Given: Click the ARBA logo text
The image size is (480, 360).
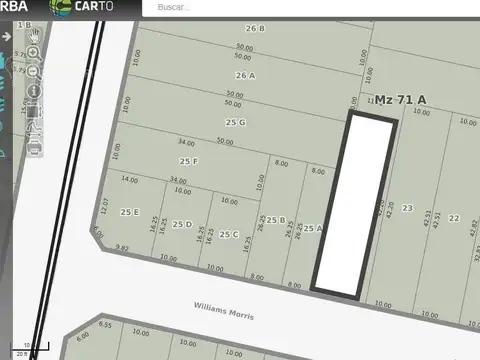Looking at the screenshot, I should [x=13, y=6].
